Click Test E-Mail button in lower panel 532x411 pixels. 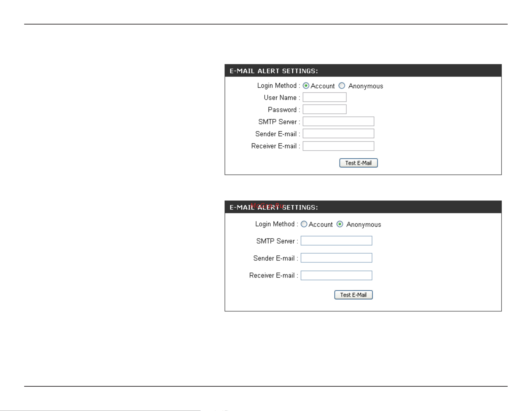point(353,295)
